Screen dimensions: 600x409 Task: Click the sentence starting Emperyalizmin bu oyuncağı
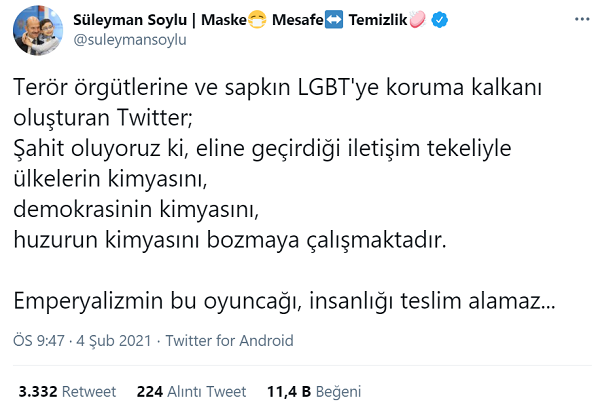point(284,301)
